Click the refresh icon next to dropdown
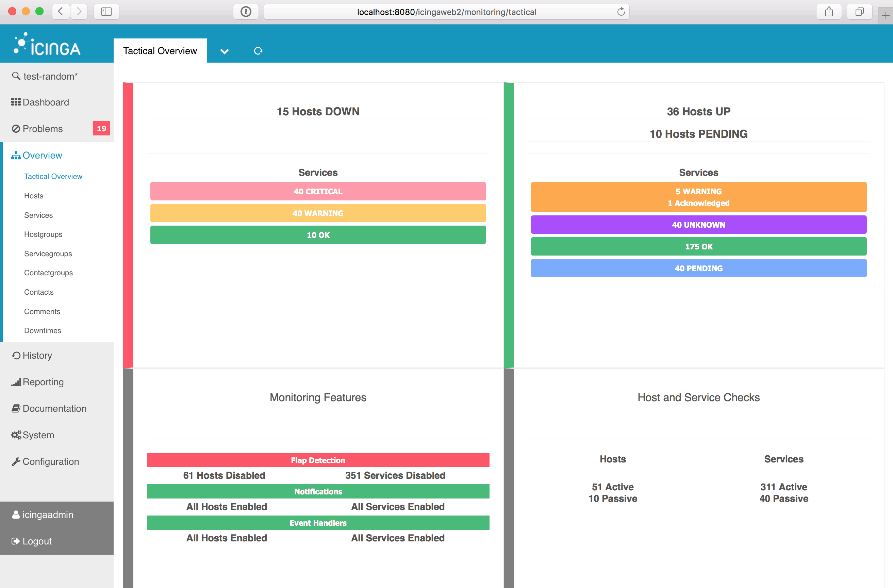 point(258,51)
